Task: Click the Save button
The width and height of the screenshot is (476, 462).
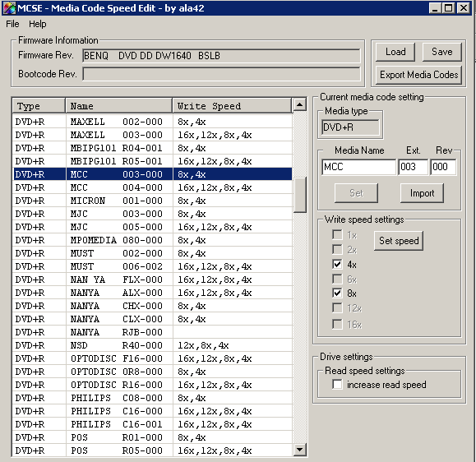Action: click(442, 52)
